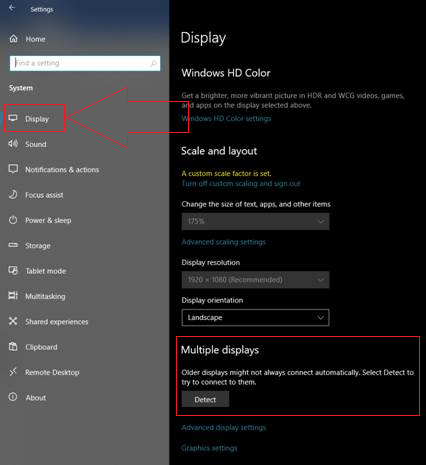Click the Focus assist moon icon
This screenshot has width=426, height=465.
click(x=13, y=194)
